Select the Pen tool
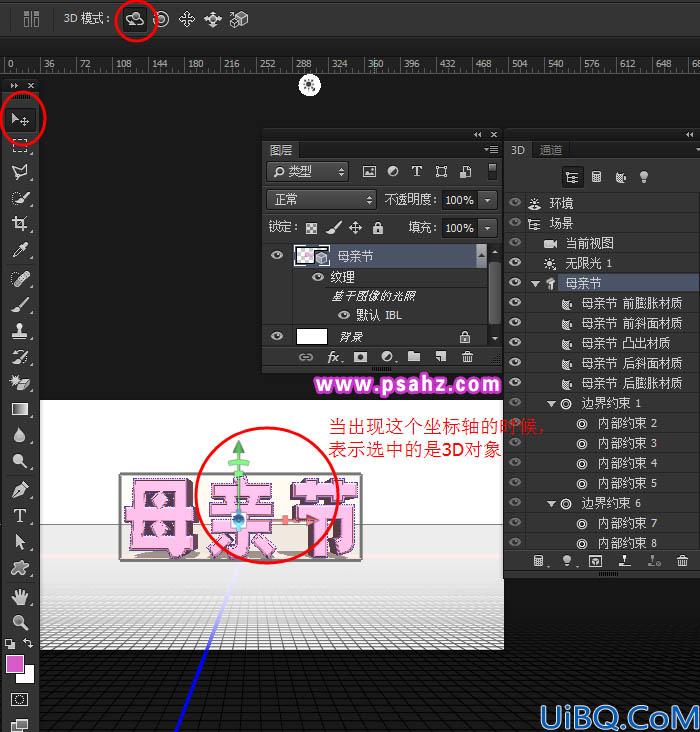The image size is (700, 732). click(20, 489)
